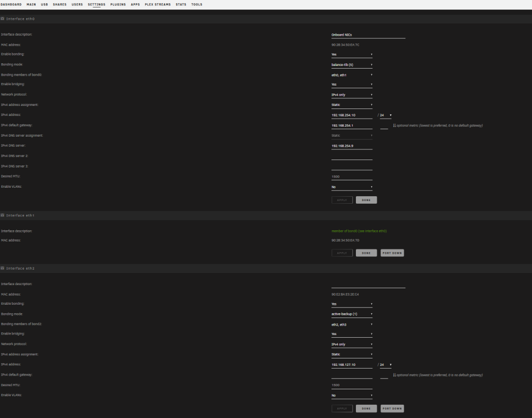Open eth2 subnet mask 24 dropdown

[386, 365]
